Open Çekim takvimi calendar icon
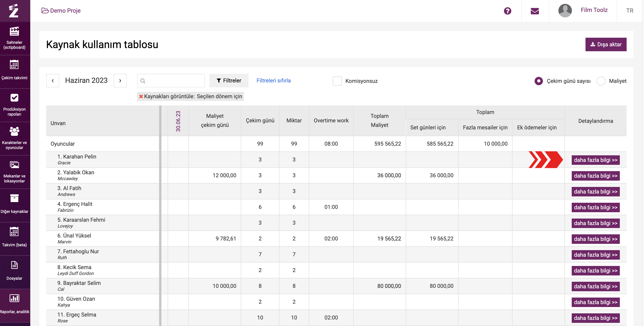 pyautogui.click(x=14, y=65)
